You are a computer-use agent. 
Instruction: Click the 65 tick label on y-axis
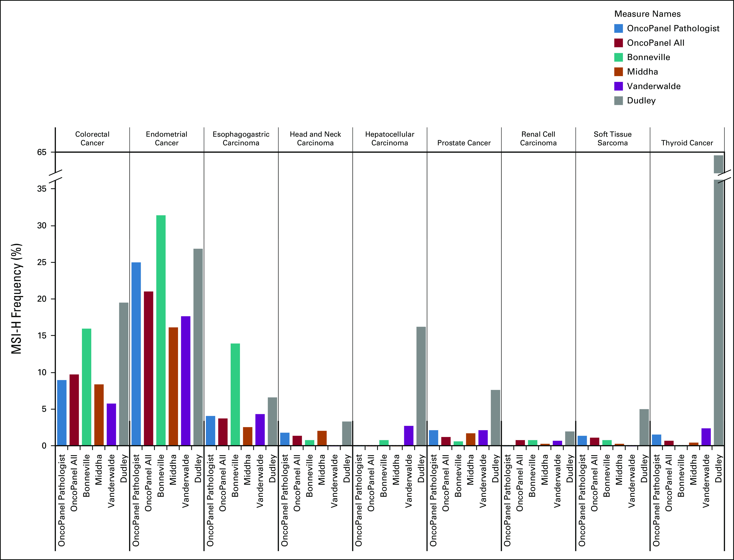tap(42, 152)
